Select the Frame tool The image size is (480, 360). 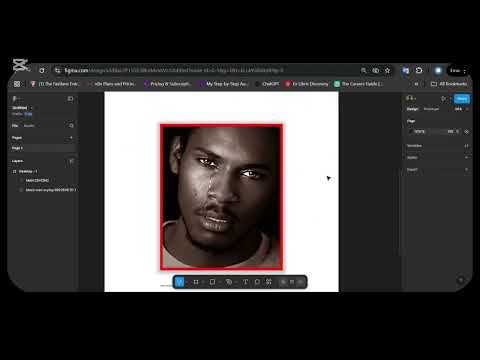coord(196,282)
